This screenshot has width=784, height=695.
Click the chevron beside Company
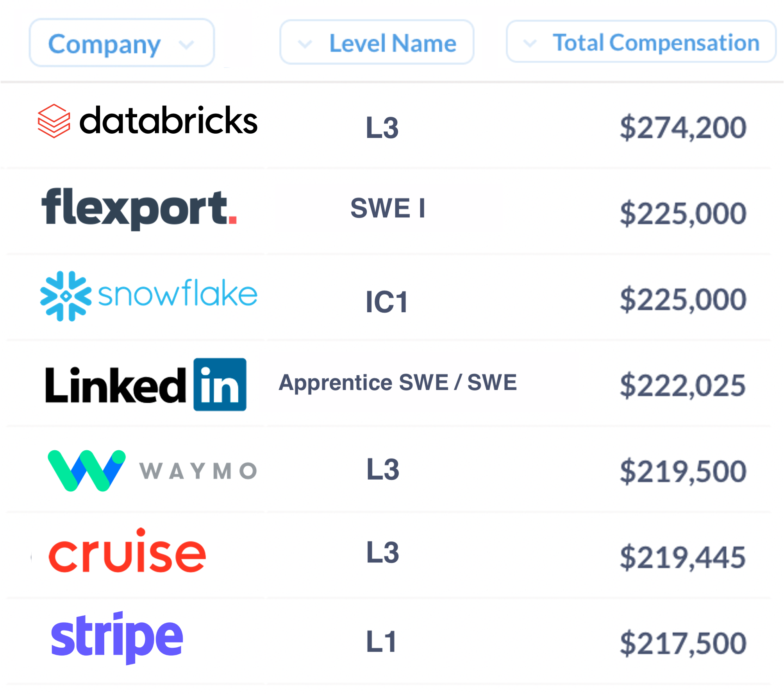point(186,45)
